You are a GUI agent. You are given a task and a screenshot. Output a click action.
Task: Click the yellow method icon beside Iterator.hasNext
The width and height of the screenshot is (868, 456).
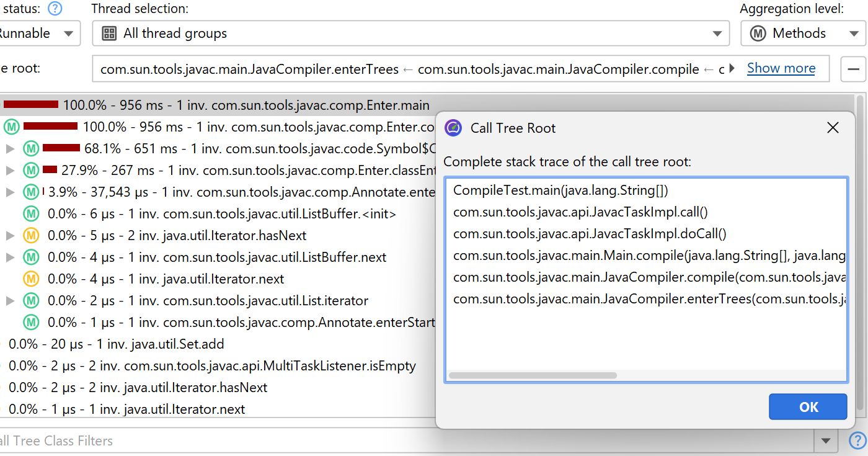(31, 236)
